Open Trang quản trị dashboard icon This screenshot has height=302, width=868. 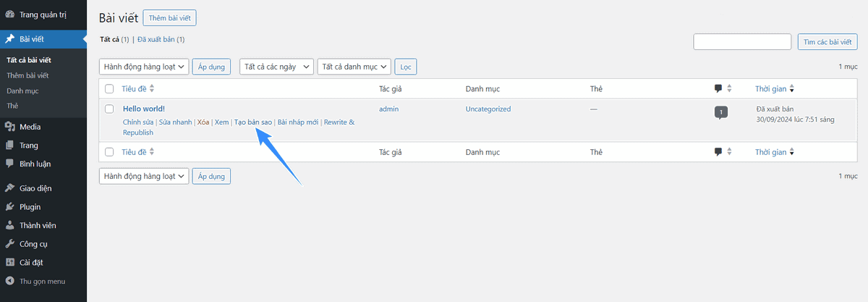tap(9, 14)
